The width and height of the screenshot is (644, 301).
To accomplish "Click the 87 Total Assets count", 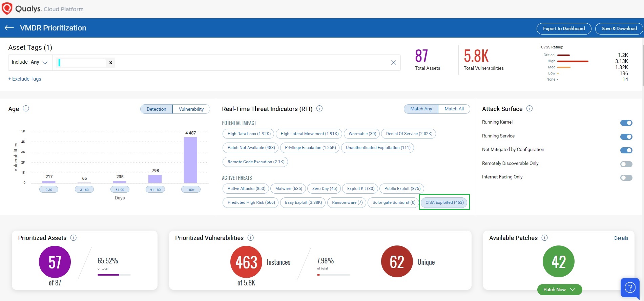I will click(x=421, y=56).
